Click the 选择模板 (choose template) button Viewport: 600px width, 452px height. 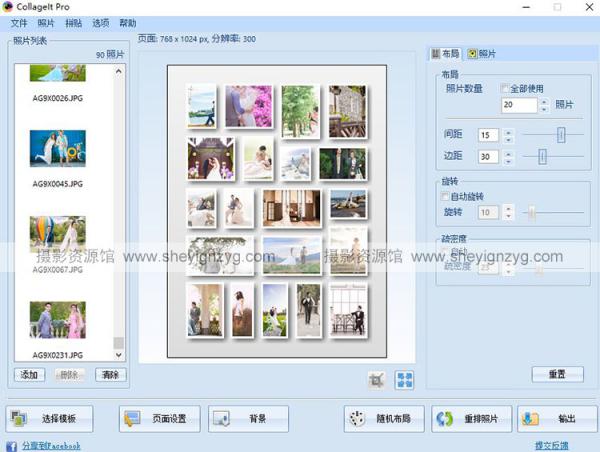[52, 418]
